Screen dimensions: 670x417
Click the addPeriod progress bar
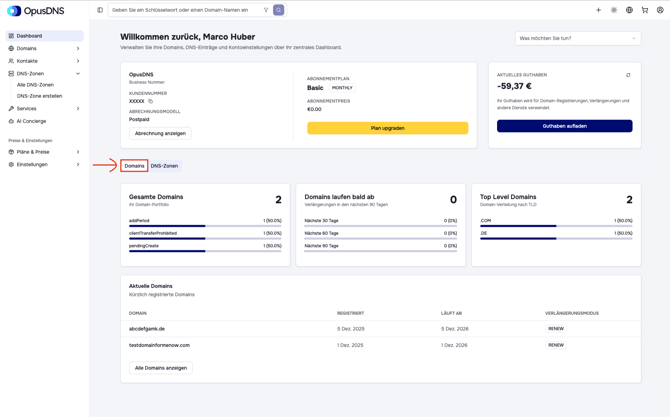pos(205,226)
